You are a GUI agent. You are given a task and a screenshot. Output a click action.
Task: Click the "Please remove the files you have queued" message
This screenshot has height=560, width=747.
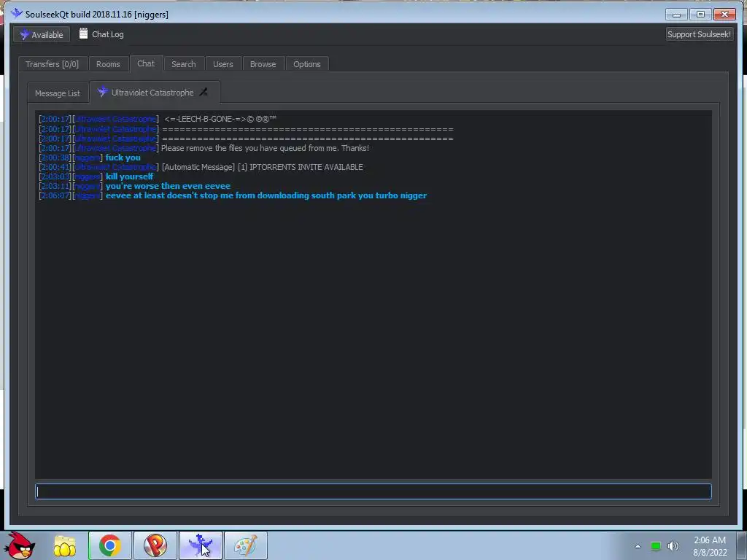coord(265,148)
